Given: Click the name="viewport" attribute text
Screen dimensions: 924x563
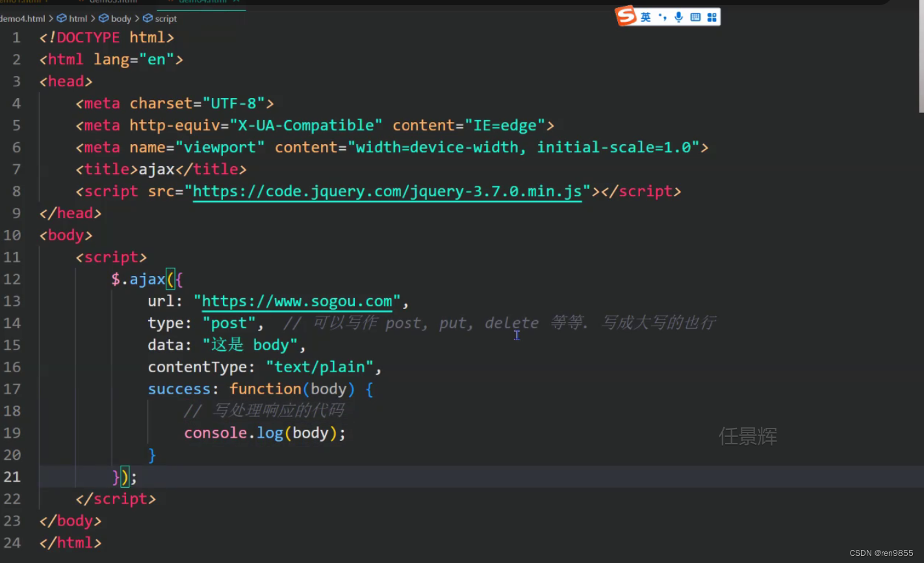Looking at the screenshot, I should tap(197, 147).
